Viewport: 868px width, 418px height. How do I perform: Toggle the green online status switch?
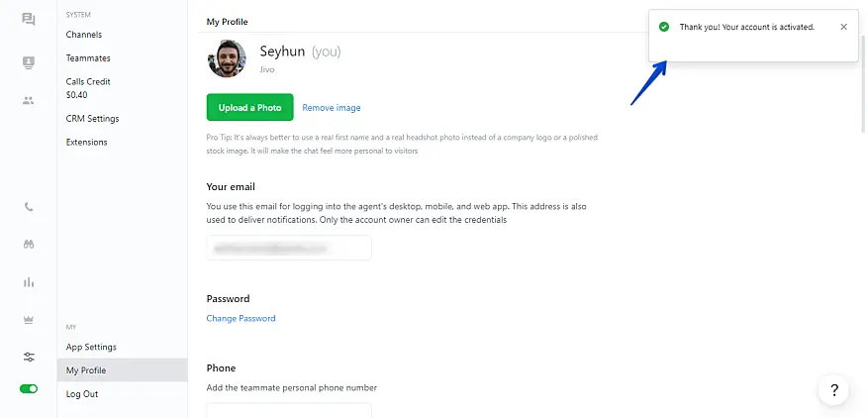(28, 389)
